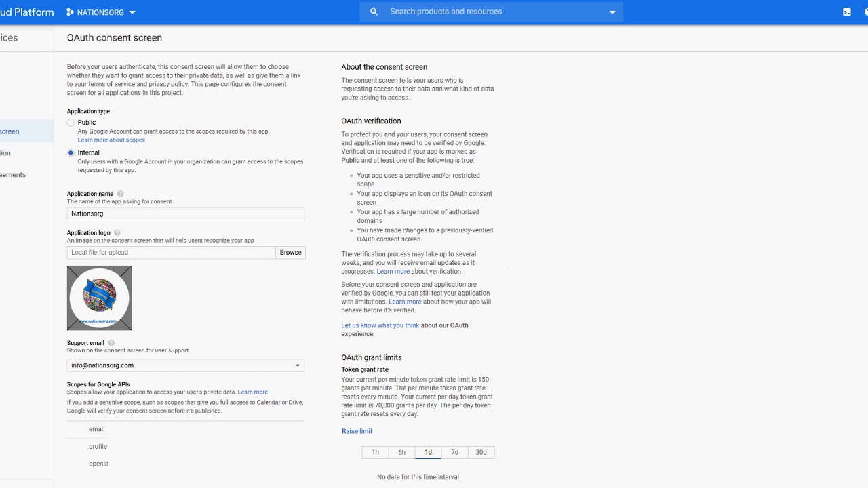Screen dimensions: 868x488
Task: Open Learn more about verification link
Action: coord(393,272)
